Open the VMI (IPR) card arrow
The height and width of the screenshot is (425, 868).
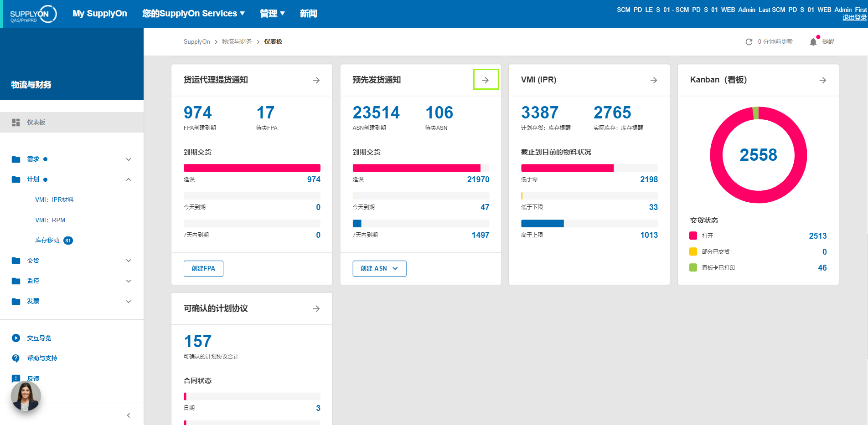pyautogui.click(x=654, y=80)
